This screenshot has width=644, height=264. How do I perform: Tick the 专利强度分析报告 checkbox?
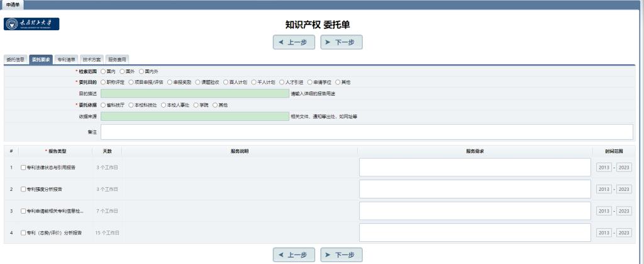pyautogui.click(x=23, y=189)
